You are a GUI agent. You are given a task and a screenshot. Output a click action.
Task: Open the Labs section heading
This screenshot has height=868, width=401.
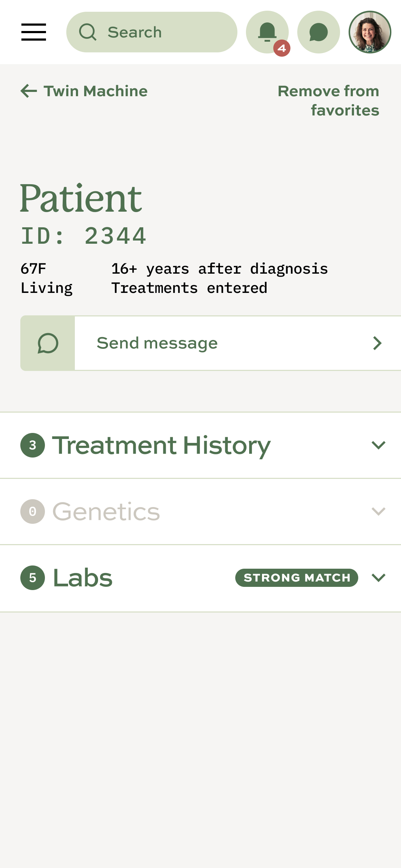click(x=83, y=578)
